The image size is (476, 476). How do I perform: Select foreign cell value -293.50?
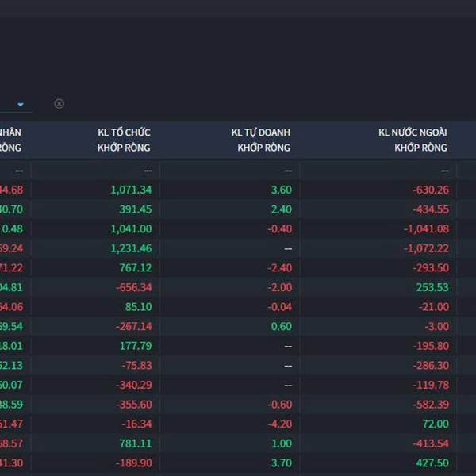431,268
